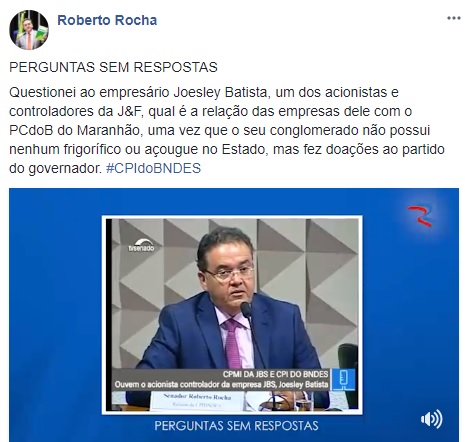Screen dimensions: 465x442
Task: Click the blue background left of the video frame
Action: pos(55,315)
